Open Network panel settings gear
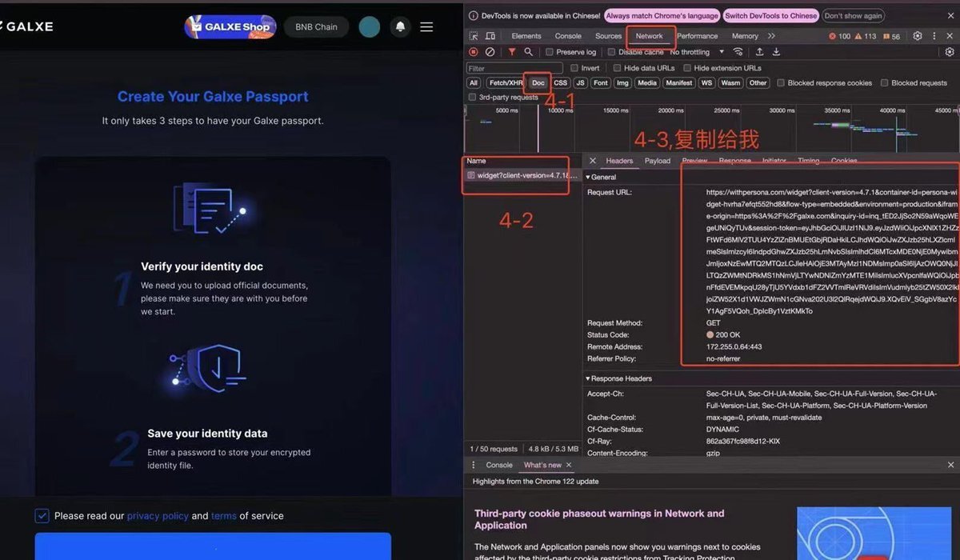 950,52
